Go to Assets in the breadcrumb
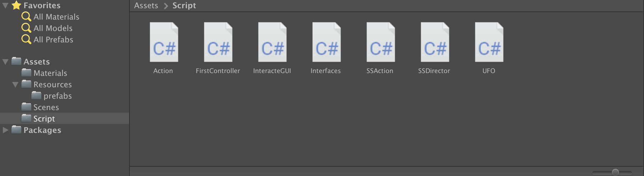 (x=146, y=6)
